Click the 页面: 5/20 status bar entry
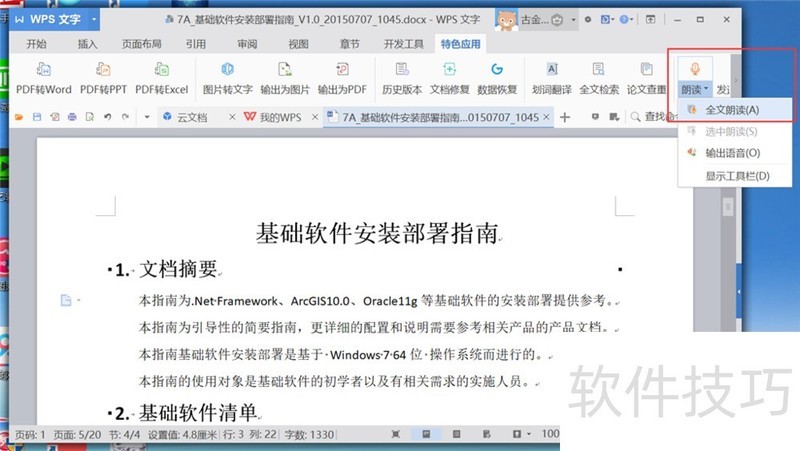Screen dimensions: 800x451 coord(77,435)
